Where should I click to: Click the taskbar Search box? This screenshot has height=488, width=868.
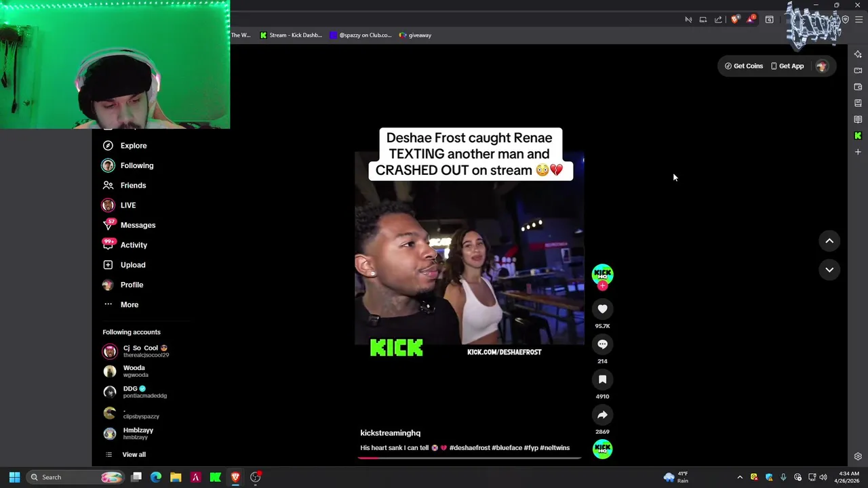76,477
